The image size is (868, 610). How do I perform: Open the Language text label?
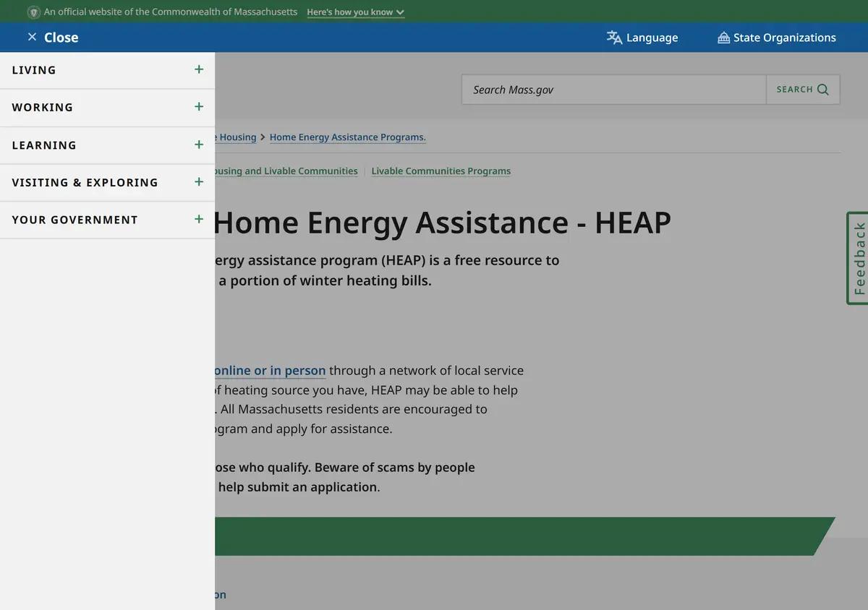[x=652, y=38]
